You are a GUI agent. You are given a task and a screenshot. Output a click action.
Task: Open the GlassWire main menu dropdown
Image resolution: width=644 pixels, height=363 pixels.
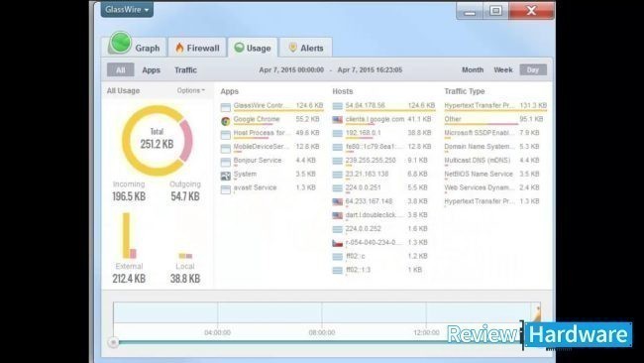(127, 9)
